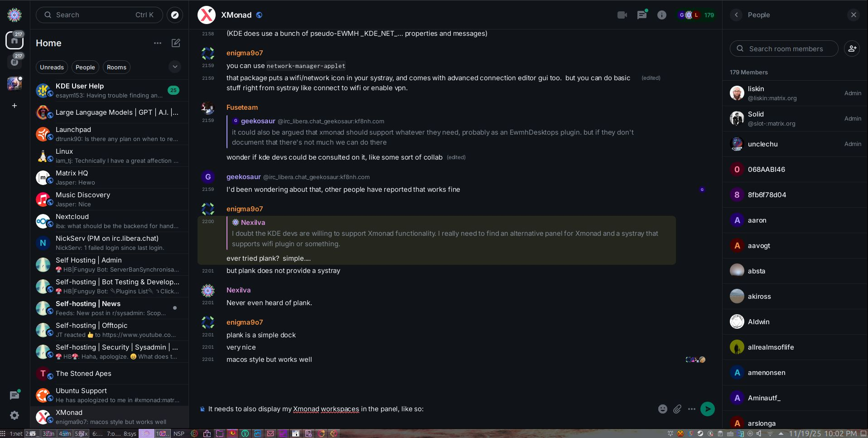
Task: Toggle the Unreads filter
Action: pyautogui.click(x=52, y=67)
